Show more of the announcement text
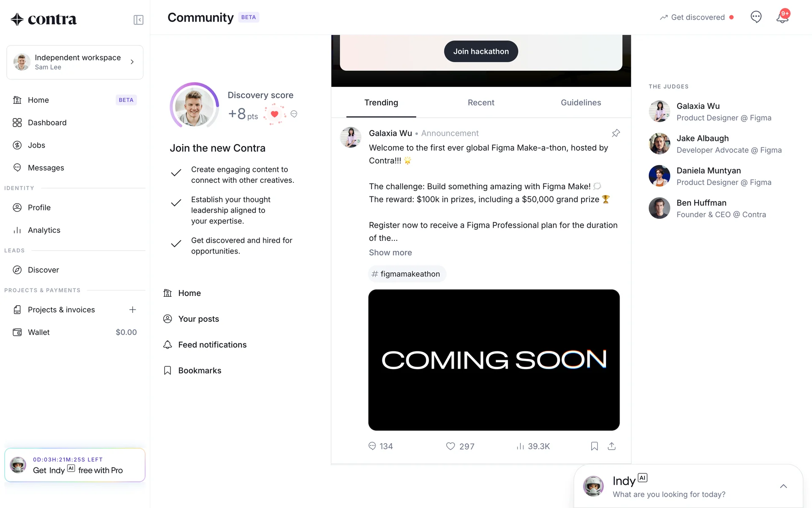812x508 pixels. [390, 253]
